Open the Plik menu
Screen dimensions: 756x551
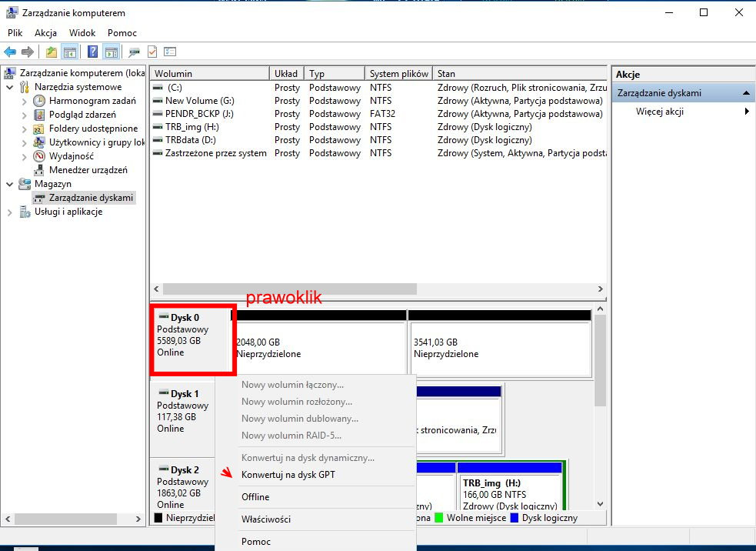point(15,33)
